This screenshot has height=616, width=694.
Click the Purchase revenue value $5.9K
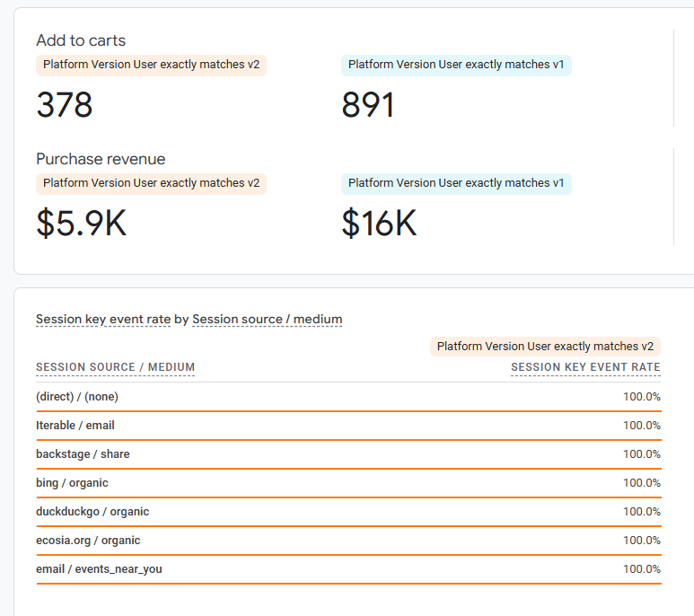point(82,223)
